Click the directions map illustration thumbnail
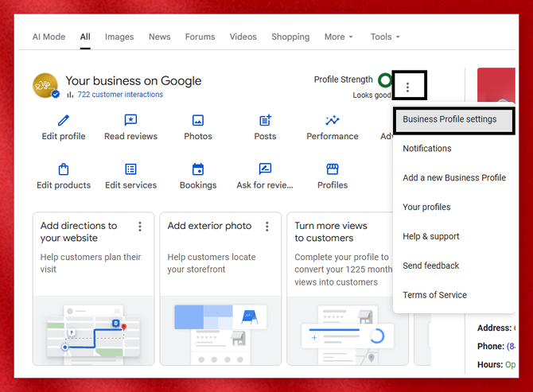Screen dimensions: 533x392 tap(94, 331)
